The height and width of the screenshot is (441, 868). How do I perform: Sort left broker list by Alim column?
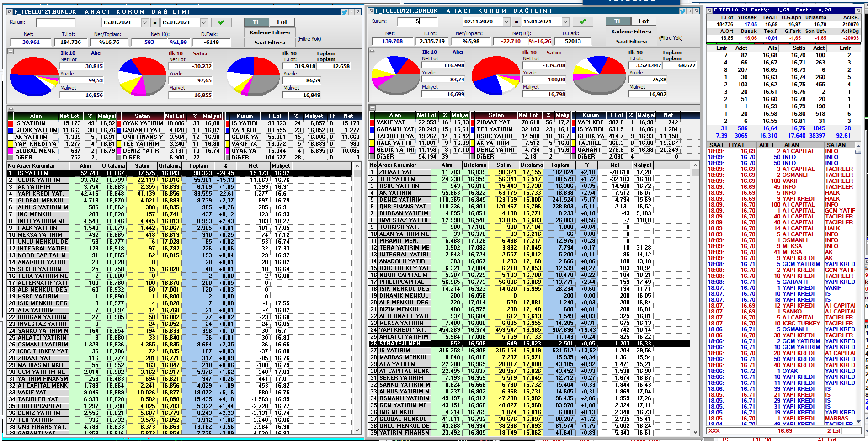click(85, 166)
